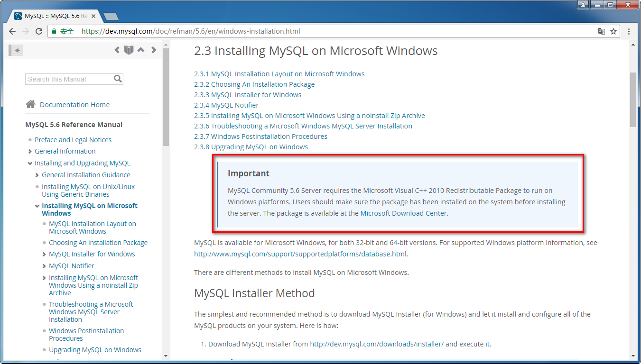Open 2.3.7 Windows Postinstallation Procedures link
The image size is (641, 364).
(260, 136)
